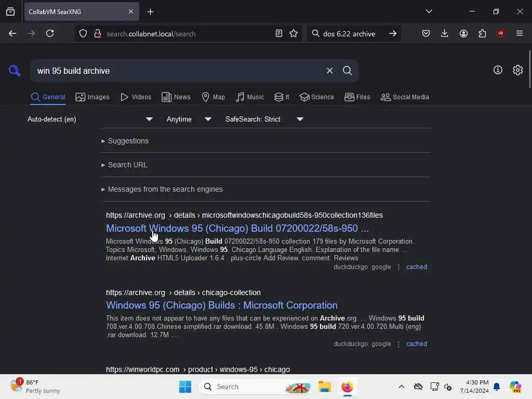Switch to IT tab
The width and height of the screenshot is (532, 399).
point(281,97)
